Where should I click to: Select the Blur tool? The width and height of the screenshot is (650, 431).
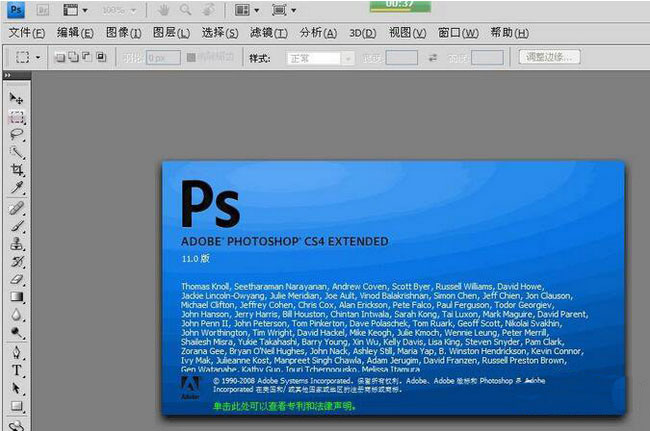pyautogui.click(x=17, y=315)
